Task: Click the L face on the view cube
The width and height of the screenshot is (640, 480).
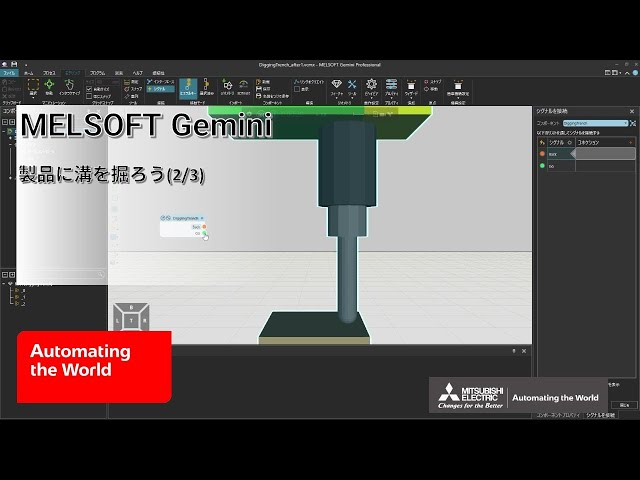Action: 118,321
